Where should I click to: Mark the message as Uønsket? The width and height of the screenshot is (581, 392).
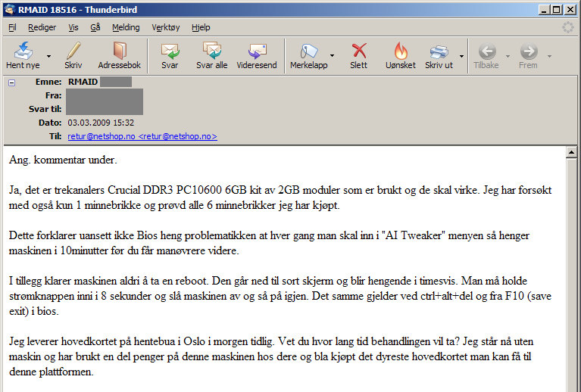point(400,55)
